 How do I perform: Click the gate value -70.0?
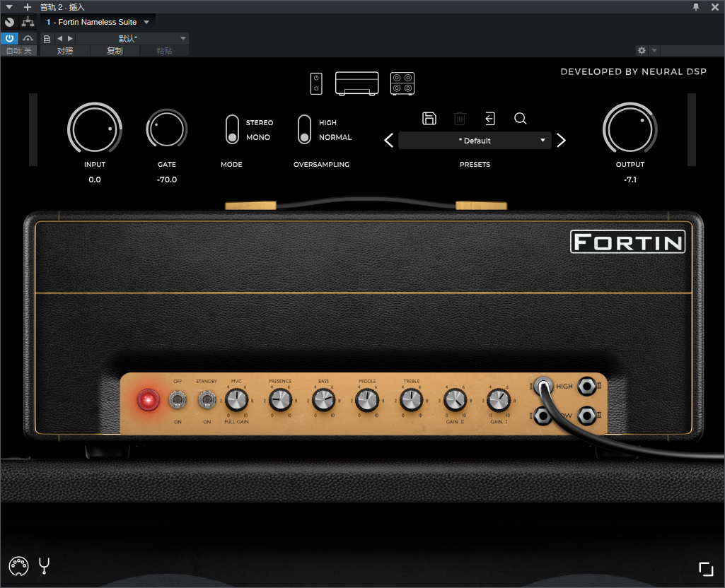point(167,180)
